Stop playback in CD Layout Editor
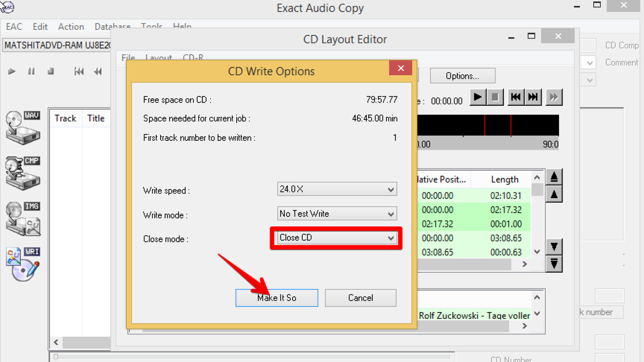The height and width of the screenshot is (362, 644). click(x=495, y=97)
